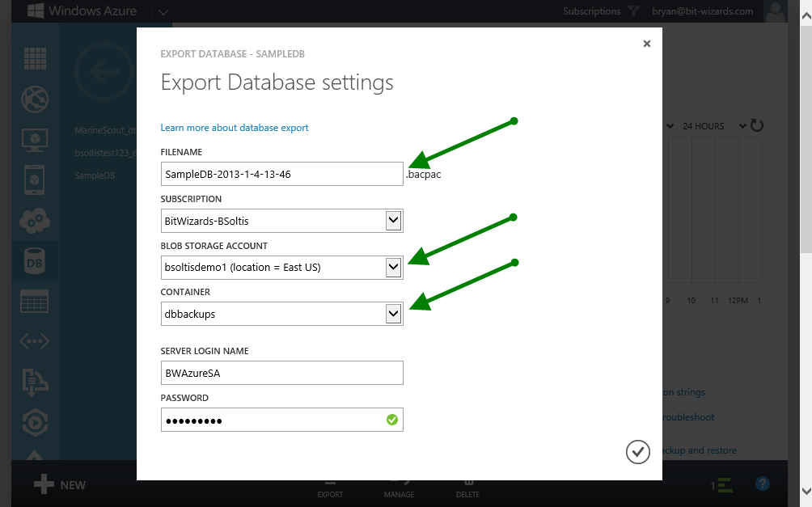The height and width of the screenshot is (507, 812).
Task: Open Mobile Services phone icon in sidebar
Action: (x=35, y=180)
